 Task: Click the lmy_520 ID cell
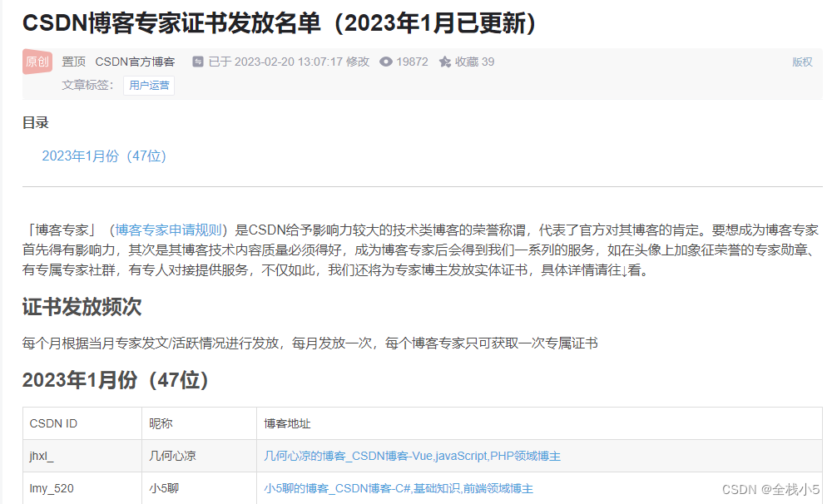tap(82, 488)
